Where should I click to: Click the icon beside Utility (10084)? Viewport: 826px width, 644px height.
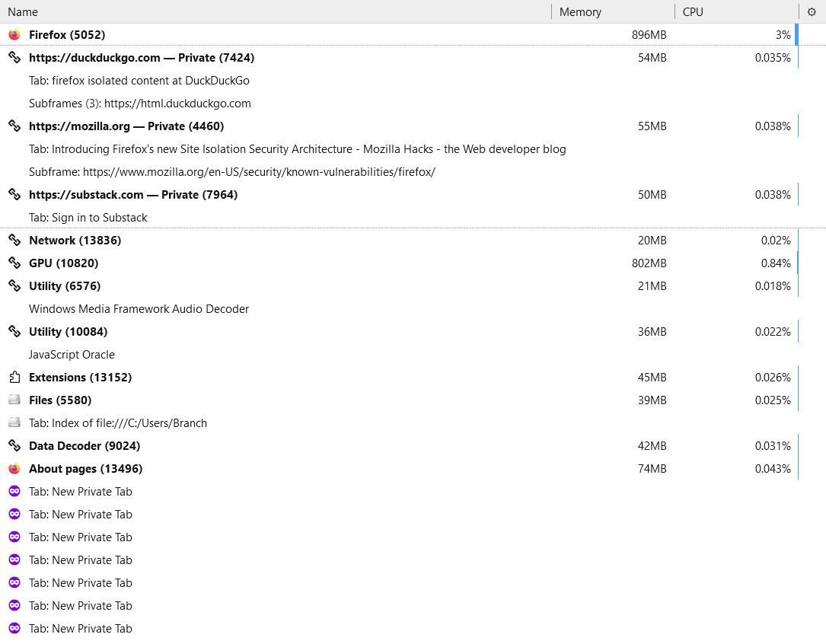tap(14, 331)
